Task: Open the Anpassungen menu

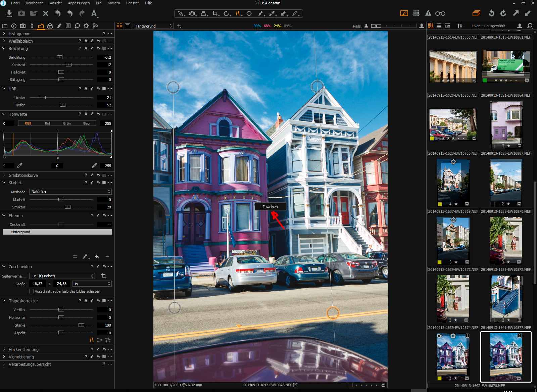Action: [x=79, y=3]
